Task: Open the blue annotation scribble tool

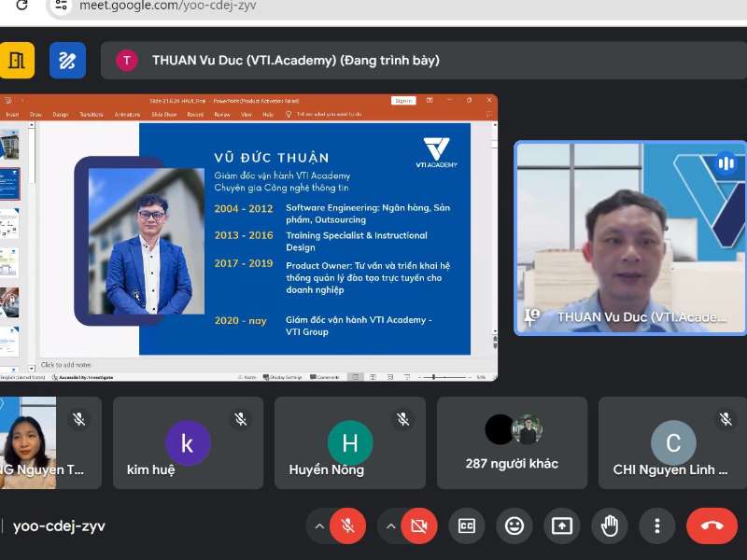Action: [67, 61]
